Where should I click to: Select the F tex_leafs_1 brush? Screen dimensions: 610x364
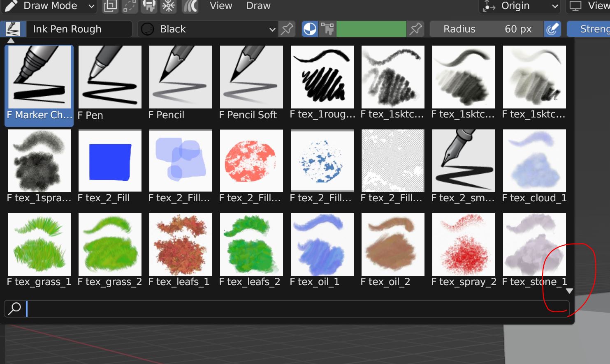(x=181, y=250)
